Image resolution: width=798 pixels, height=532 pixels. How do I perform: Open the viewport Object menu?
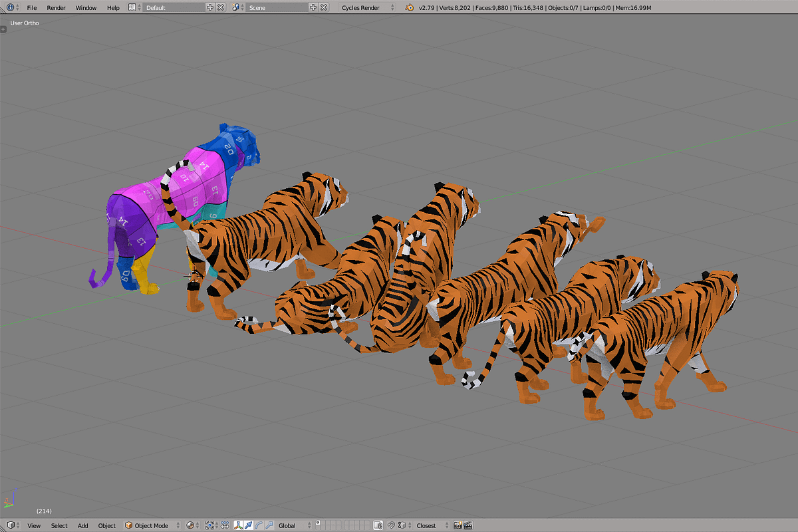click(x=107, y=525)
